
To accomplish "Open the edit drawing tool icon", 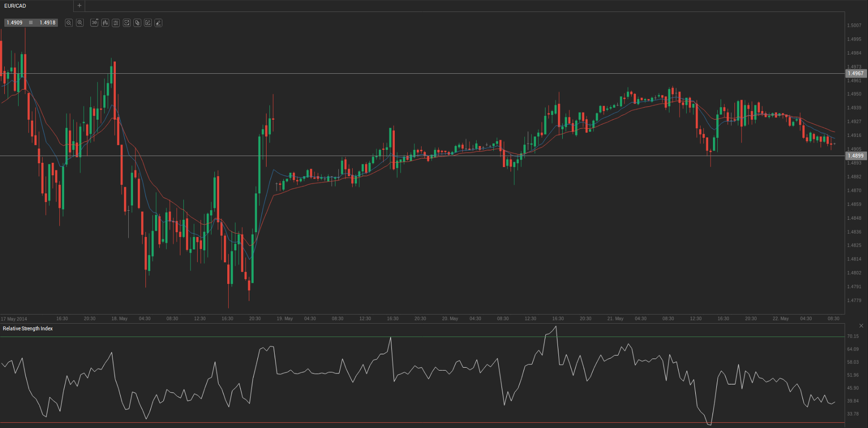I will 148,23.
